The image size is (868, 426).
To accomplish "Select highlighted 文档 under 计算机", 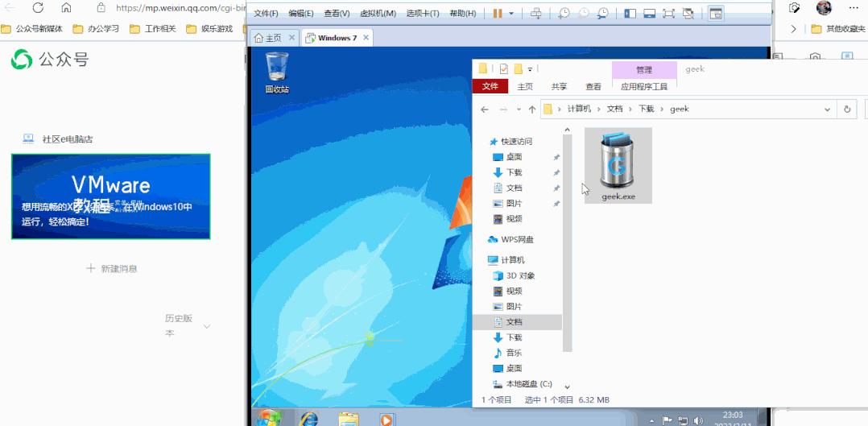I will click(517, 322).
